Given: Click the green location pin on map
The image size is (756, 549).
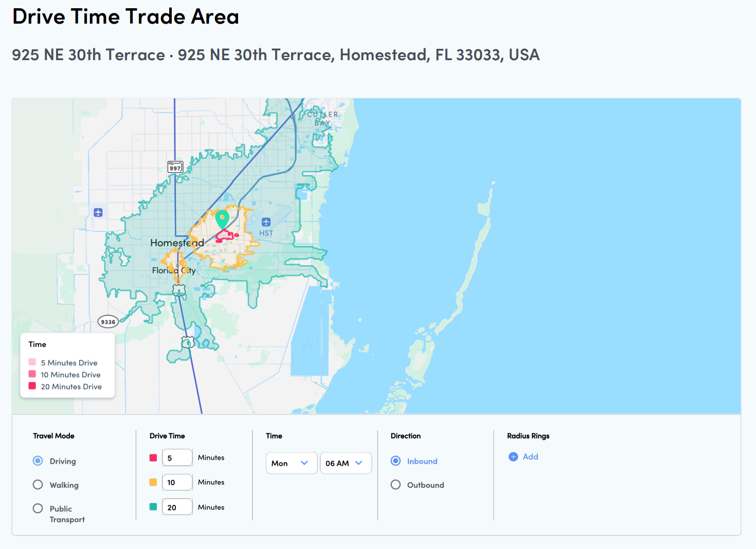Looking at the screenshot, I should (x=222, y=218).
